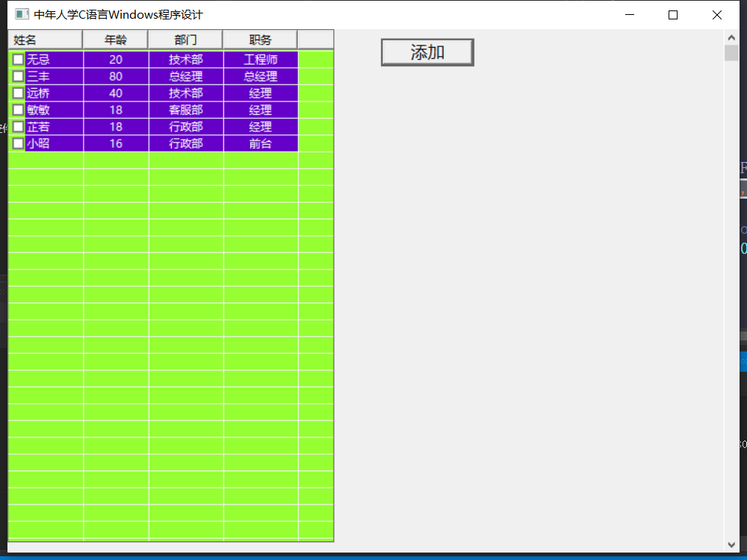Click the 前台 cell

(261, 143)
